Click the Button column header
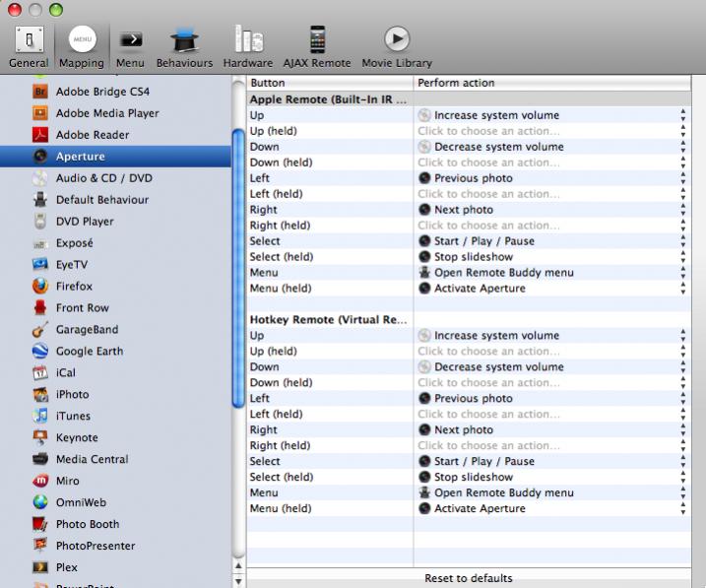Viewport: 706px width, 588px height. click(x=330, y=83)
